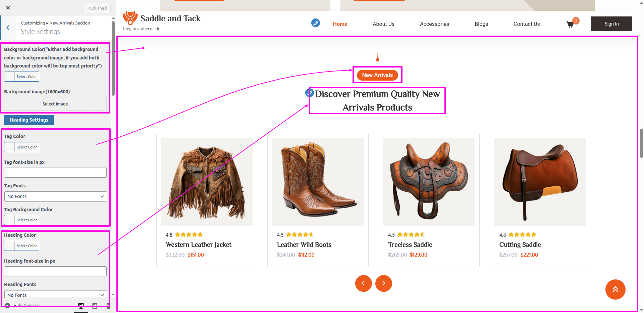
Task: Click the Sign In button
Action: pyautogui.click(x=611, y=24)
